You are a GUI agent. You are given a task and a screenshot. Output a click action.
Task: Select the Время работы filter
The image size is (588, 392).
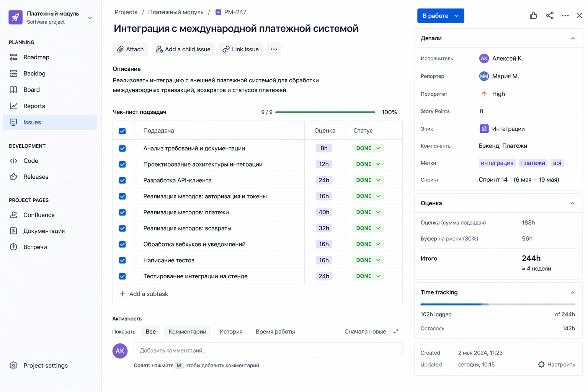[275, 332]
